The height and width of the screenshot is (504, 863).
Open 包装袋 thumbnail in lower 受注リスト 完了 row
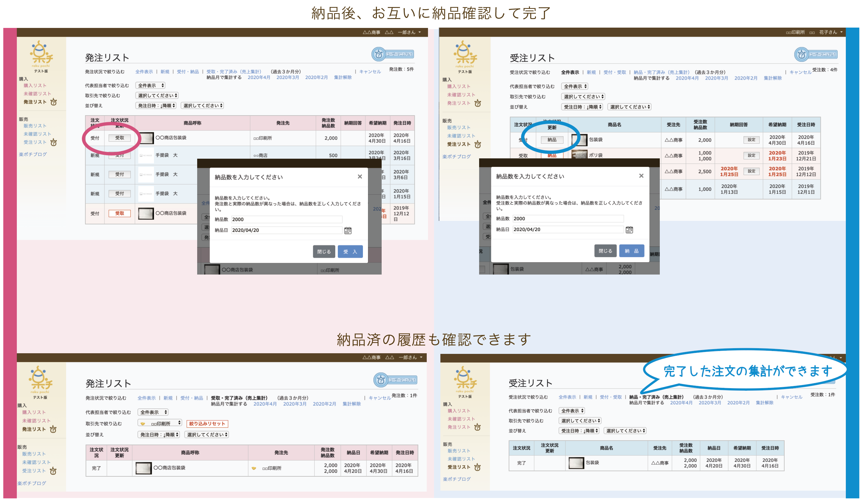576,463
